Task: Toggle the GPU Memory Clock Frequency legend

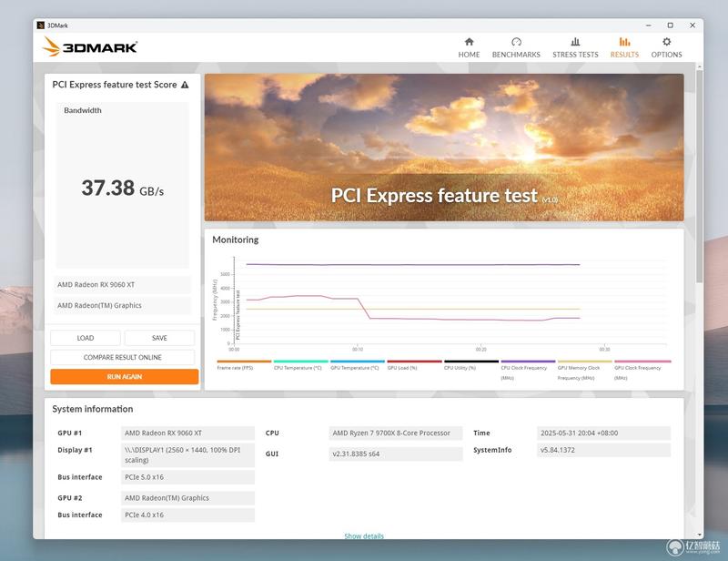Action: [x=584, y=370]
